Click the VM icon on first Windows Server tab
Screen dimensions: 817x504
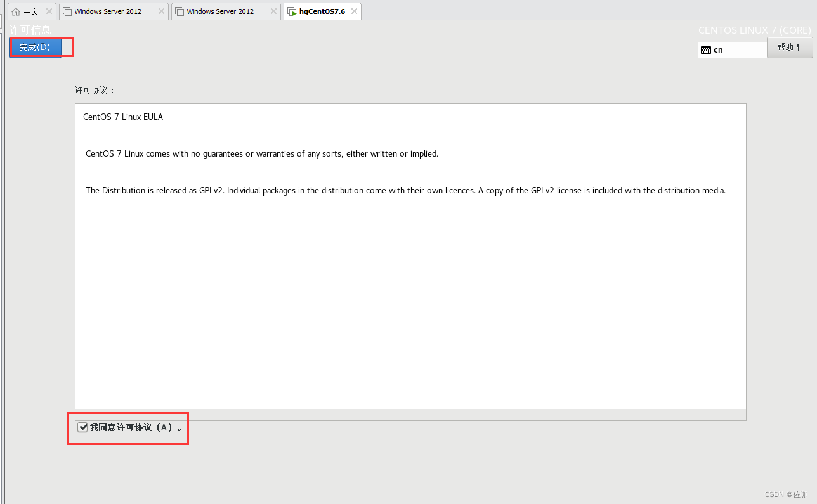coord(67,11)
